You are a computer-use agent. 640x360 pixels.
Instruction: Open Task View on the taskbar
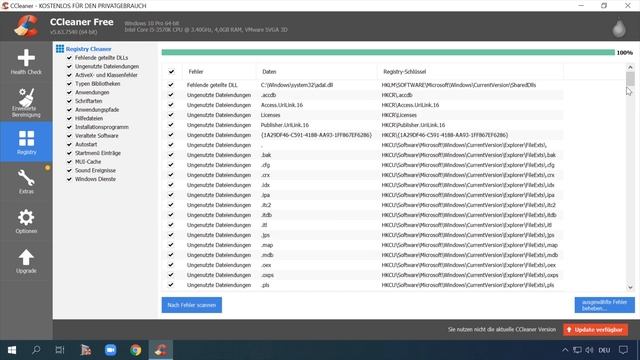click(60, 350)
